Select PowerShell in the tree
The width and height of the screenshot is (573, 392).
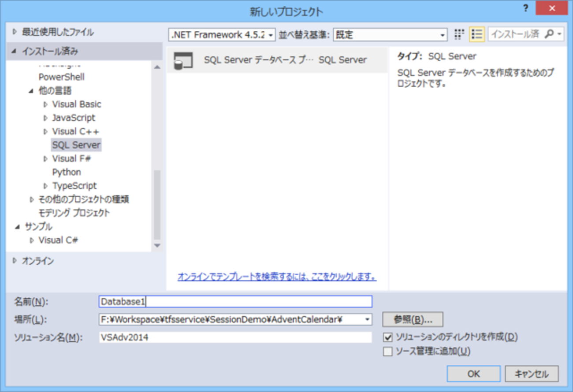(x=61, y=77)
